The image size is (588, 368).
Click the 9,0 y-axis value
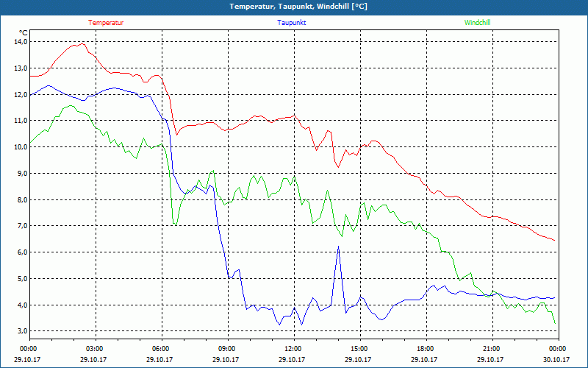pos(23,174)
